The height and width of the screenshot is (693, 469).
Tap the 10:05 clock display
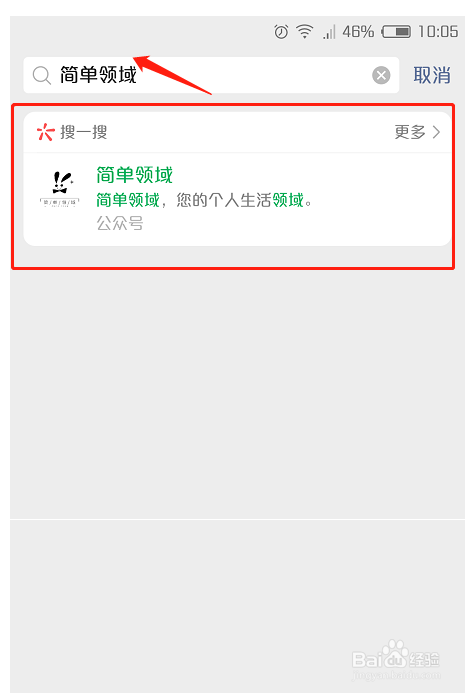click(x=438, y=32)
